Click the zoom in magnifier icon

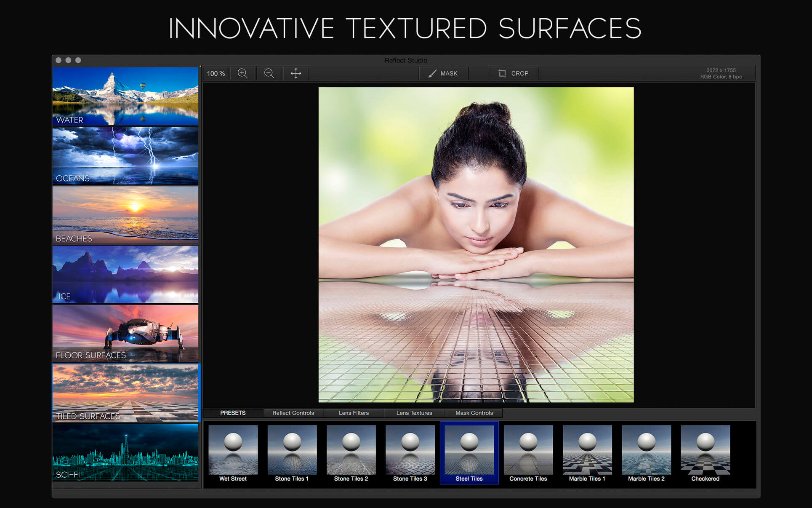(x=242, y=73)
